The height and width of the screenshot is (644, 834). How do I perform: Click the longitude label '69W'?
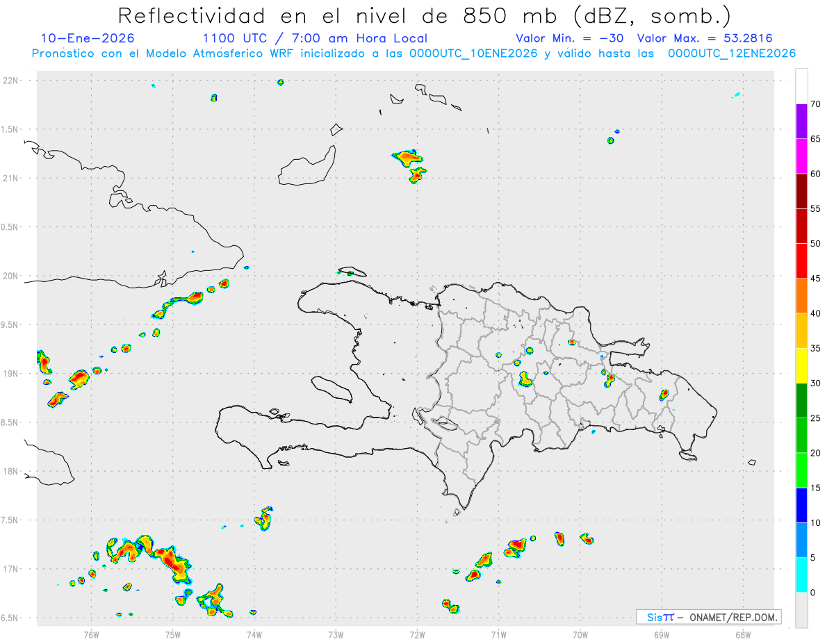(x=662, y=635)
